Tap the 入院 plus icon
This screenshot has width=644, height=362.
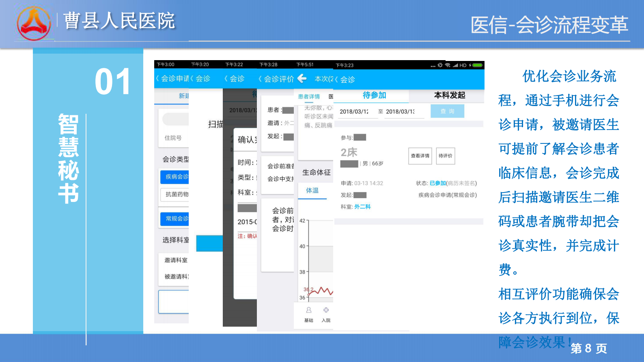[x=326, y=310]
